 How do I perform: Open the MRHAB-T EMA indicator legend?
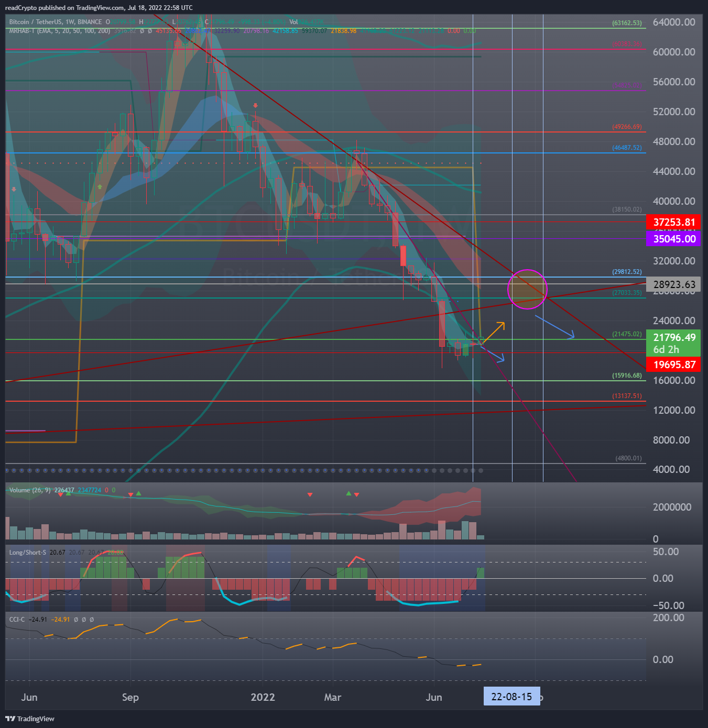[x=60, y=31]
